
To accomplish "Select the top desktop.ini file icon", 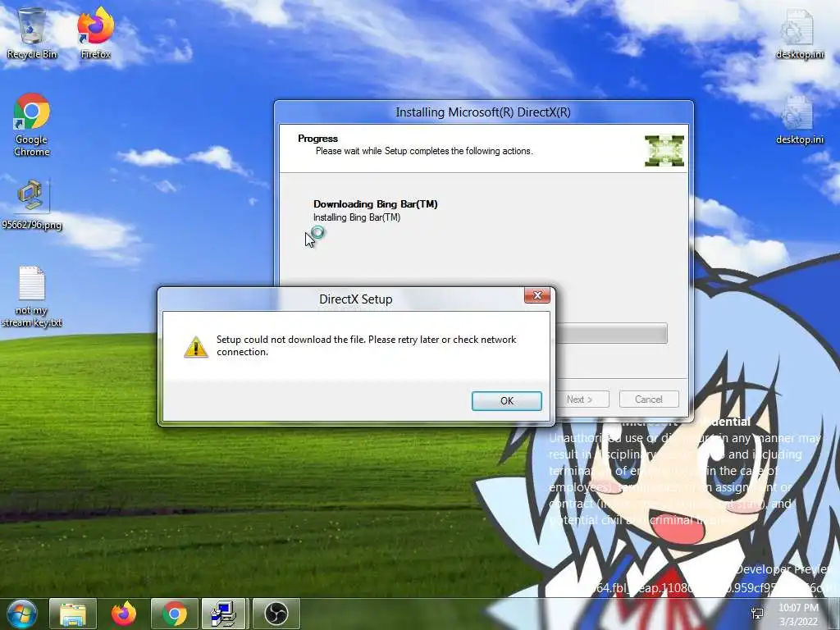I will point(799,33).
